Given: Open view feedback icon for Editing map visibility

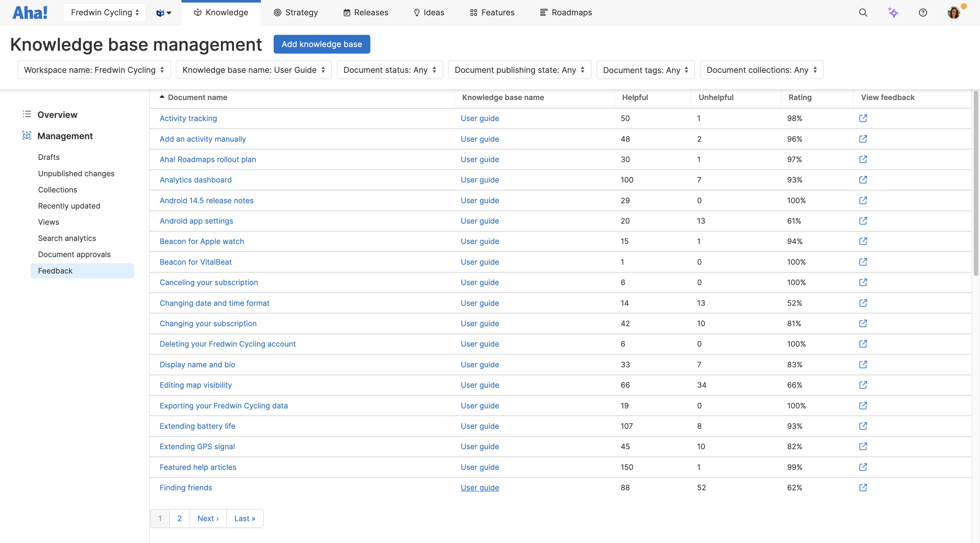Looking at the screenshot, I should coord(863,385).
